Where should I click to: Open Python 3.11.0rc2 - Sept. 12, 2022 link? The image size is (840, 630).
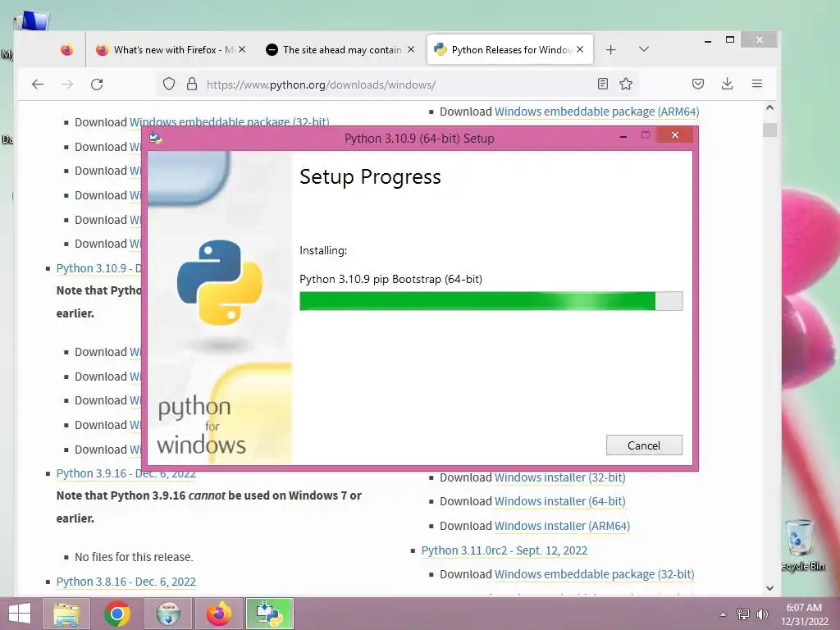coord(504,550)
